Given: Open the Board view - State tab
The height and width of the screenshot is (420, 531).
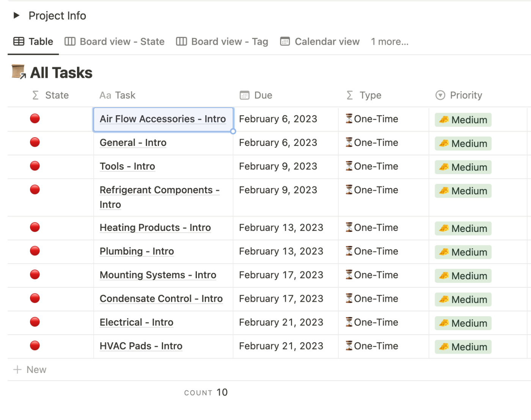Looking at the screenshot, I should pyautogui.click(x=115, y=42).
